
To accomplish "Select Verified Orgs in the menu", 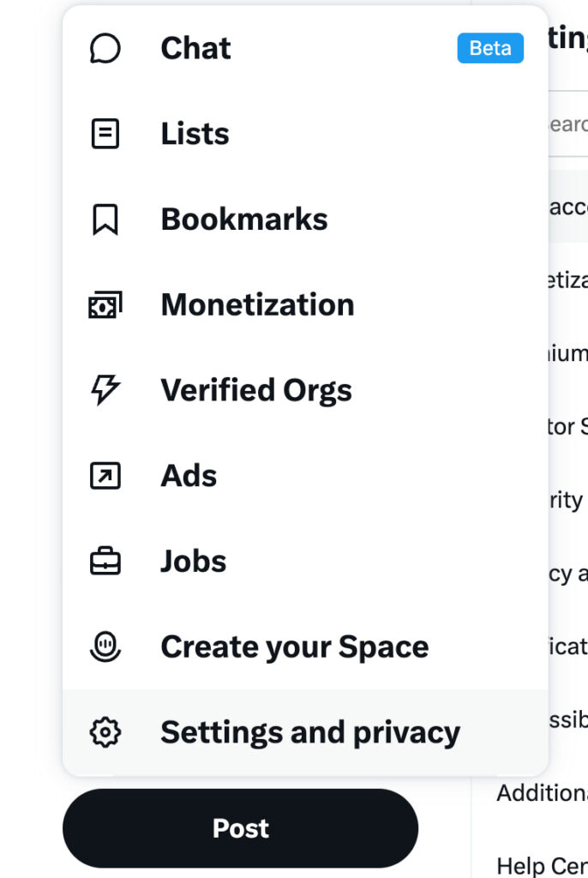I will click(x=255, y=390).
